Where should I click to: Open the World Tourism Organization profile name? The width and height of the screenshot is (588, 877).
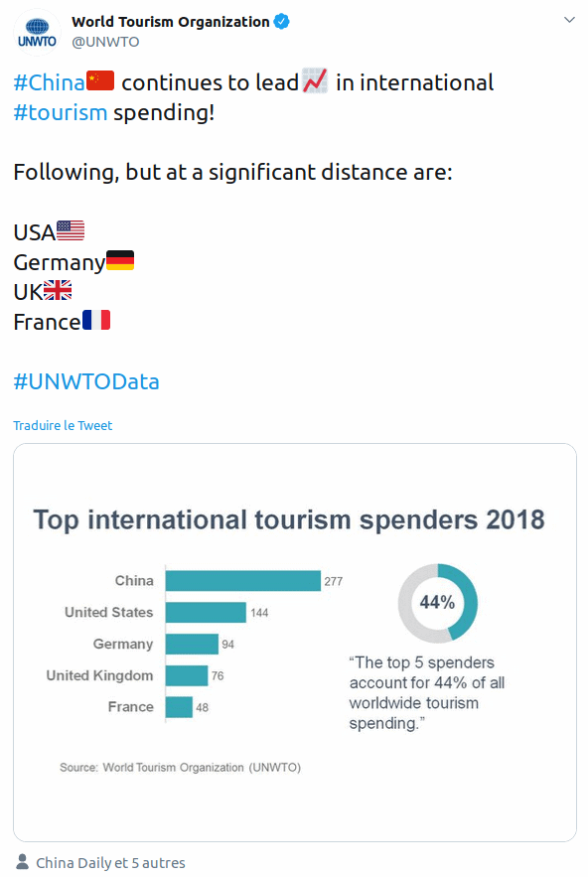click(171, 22)
